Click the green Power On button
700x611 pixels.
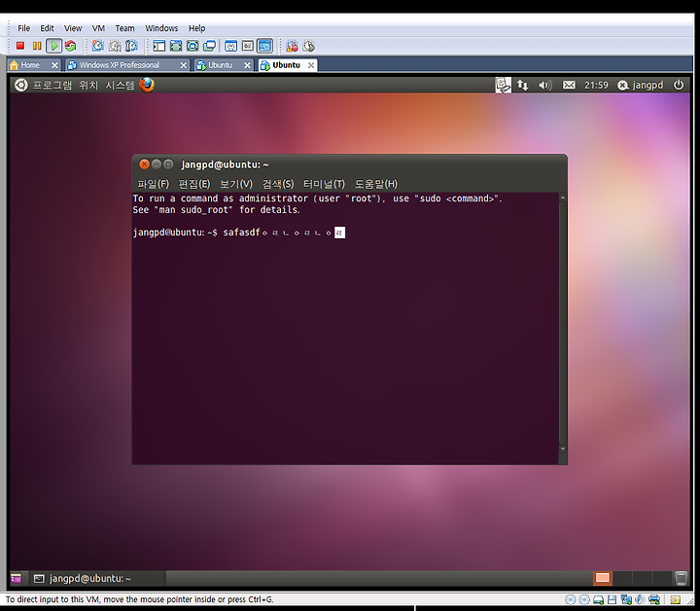click(x=54, y=46)
